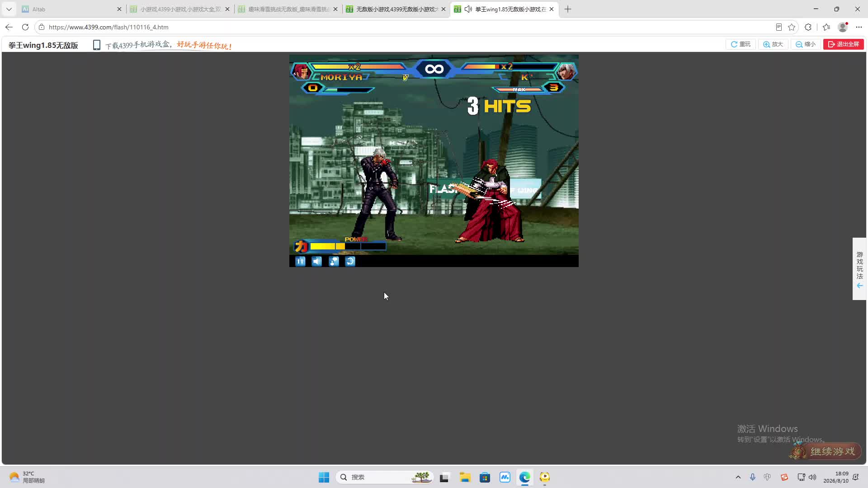Image resolution: width=868 pixels, height=488 pixels.
Task: Shrink the game with 缩小 button
Action: tap(806, 44)
